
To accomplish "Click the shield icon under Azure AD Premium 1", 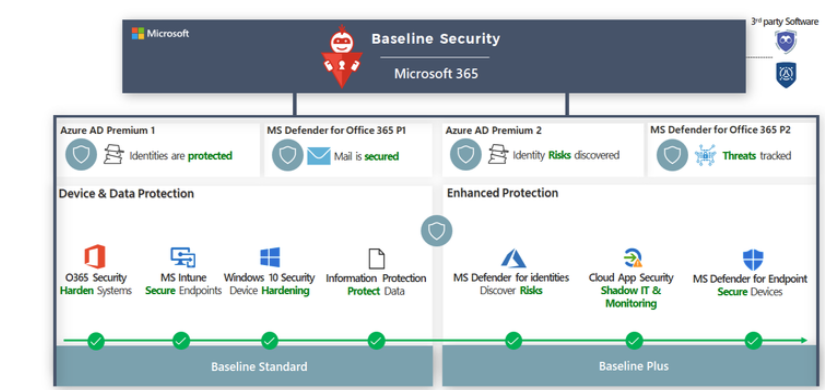I will tap(81, 155).
